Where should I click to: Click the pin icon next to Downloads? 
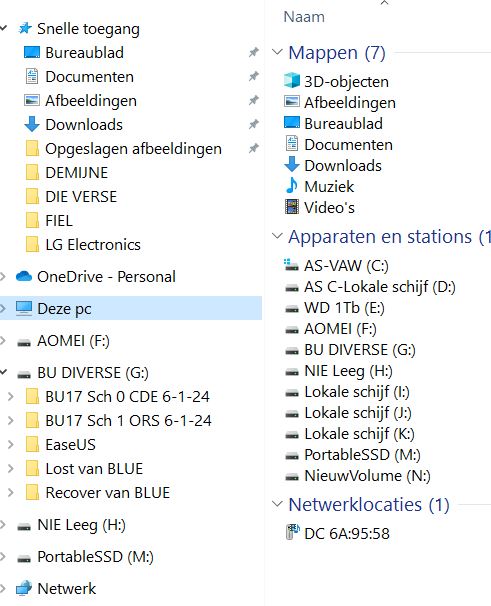[x=254, y=124]
